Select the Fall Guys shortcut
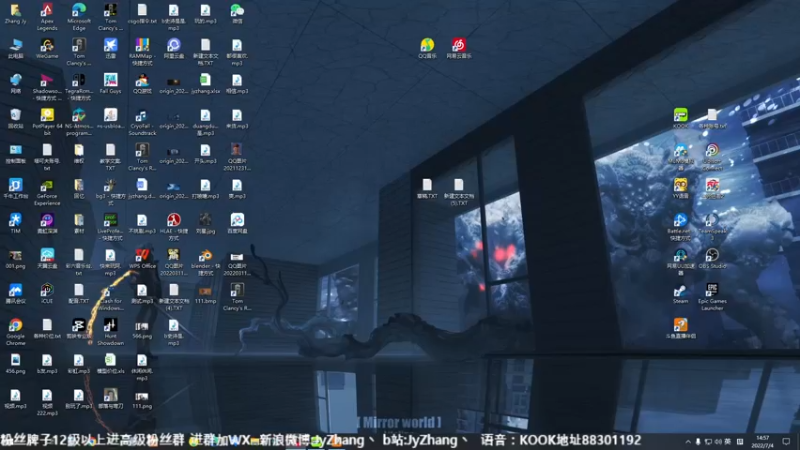 (110, 84)
